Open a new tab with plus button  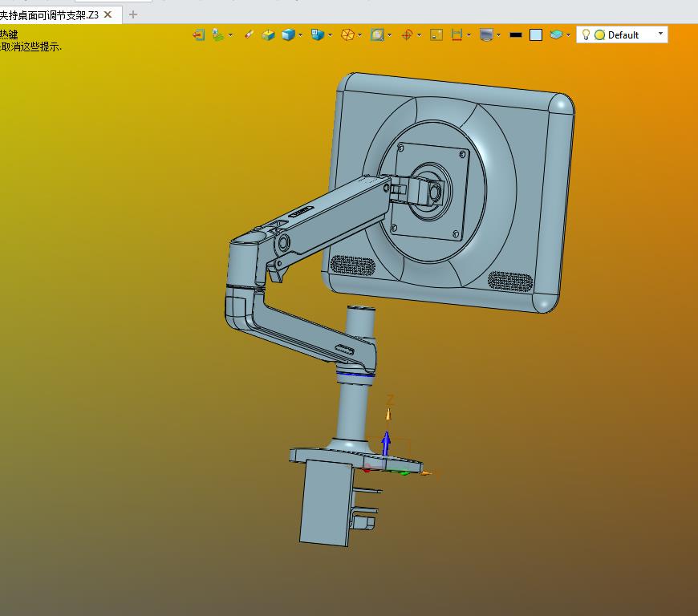click(x=132, y=14)
